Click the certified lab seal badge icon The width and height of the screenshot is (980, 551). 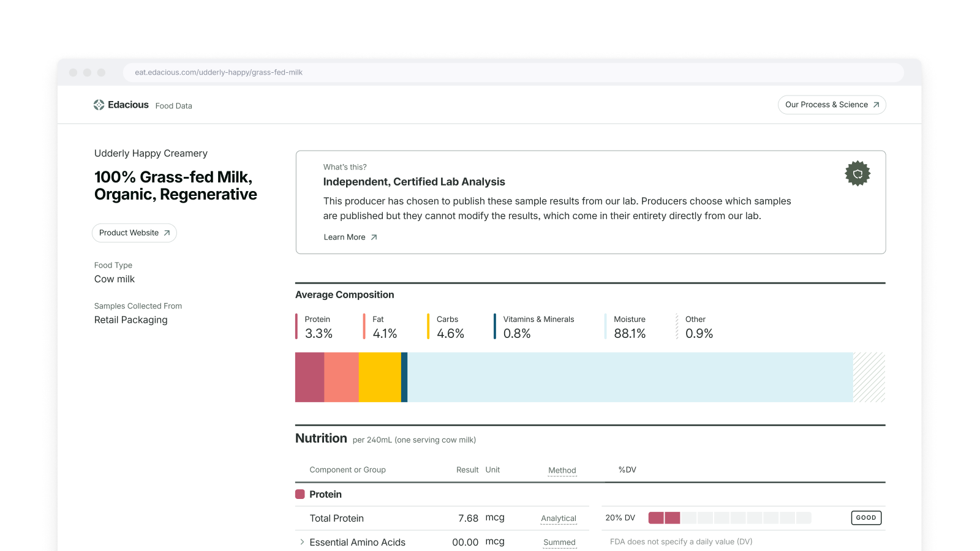tap(858, 173)
